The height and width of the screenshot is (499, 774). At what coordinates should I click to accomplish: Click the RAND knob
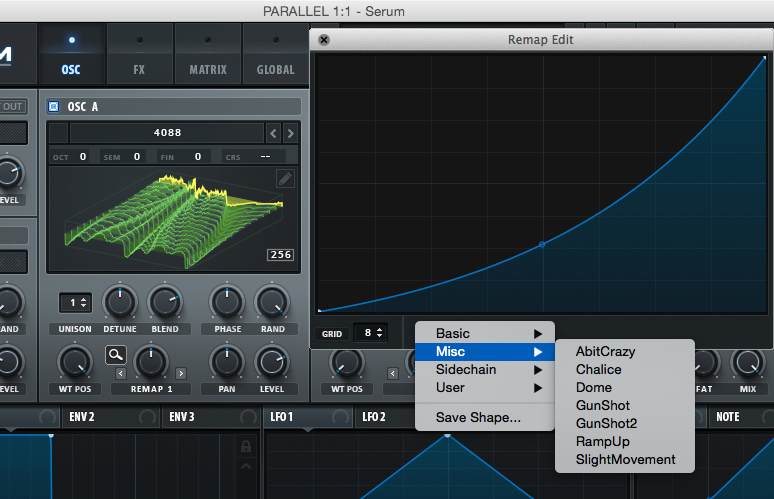272,302
